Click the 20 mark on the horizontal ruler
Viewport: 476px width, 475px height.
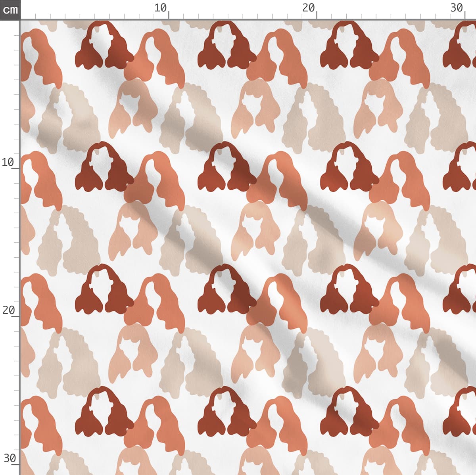pos(309,8)
